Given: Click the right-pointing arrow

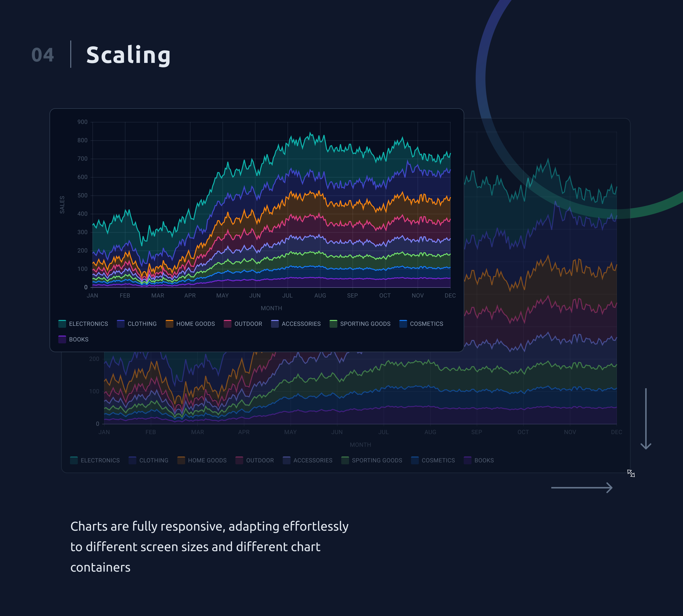Looking at the screenshot, I should [x=582, y=488].
